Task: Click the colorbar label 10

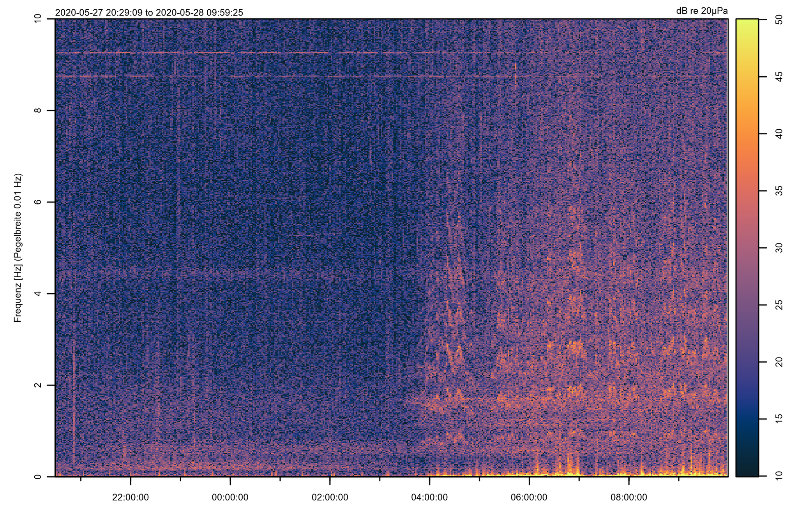Action: pos(779,476)
